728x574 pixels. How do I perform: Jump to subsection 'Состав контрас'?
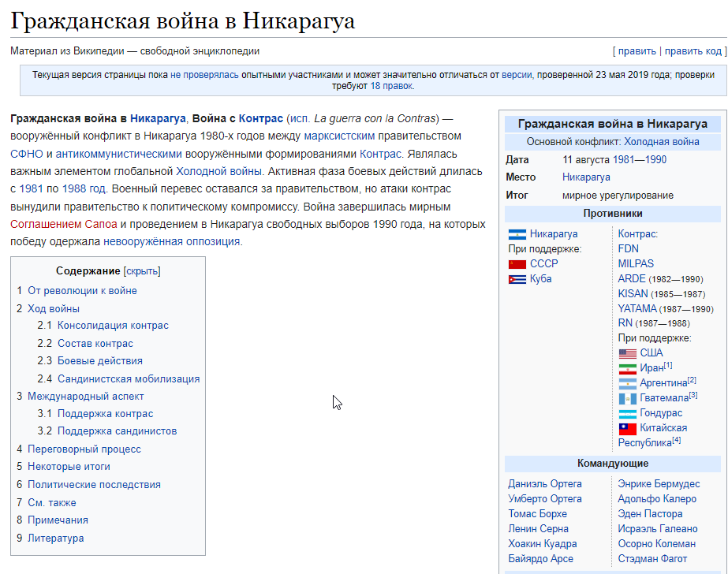pyautogui.click(x=95, y=344)
